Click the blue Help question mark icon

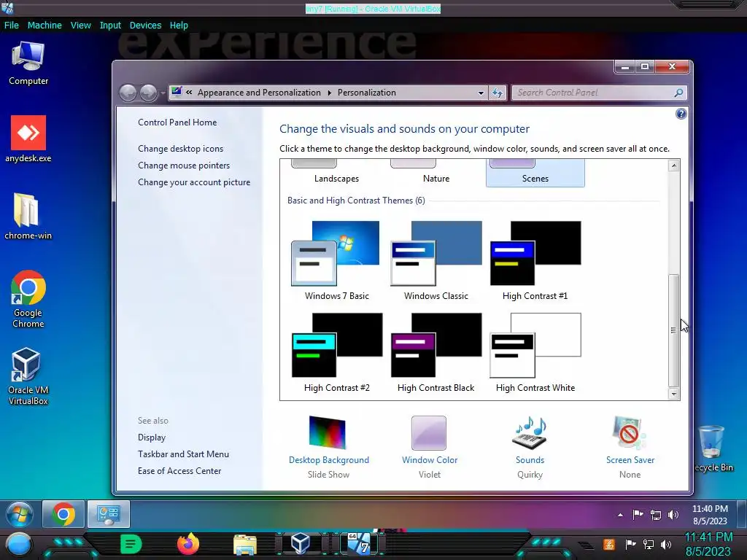pyautogui.click(x=681, y=114)
